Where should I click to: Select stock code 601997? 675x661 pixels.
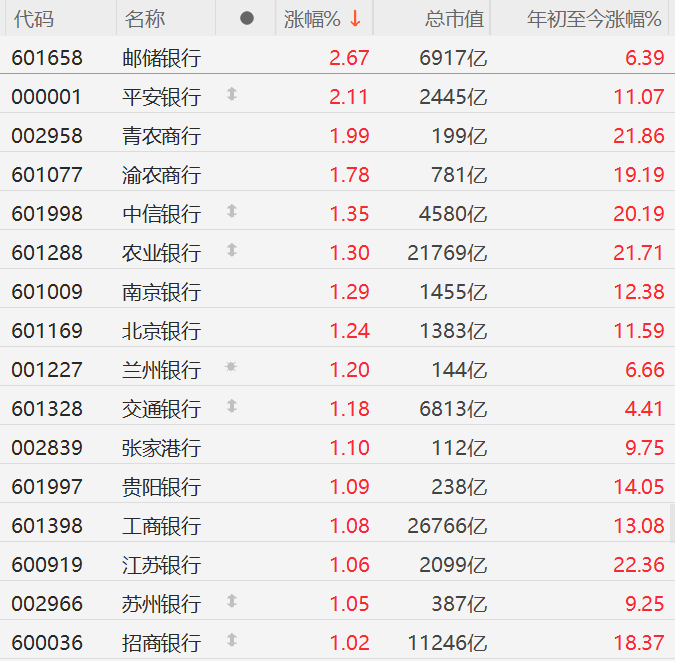click(47, 487)
